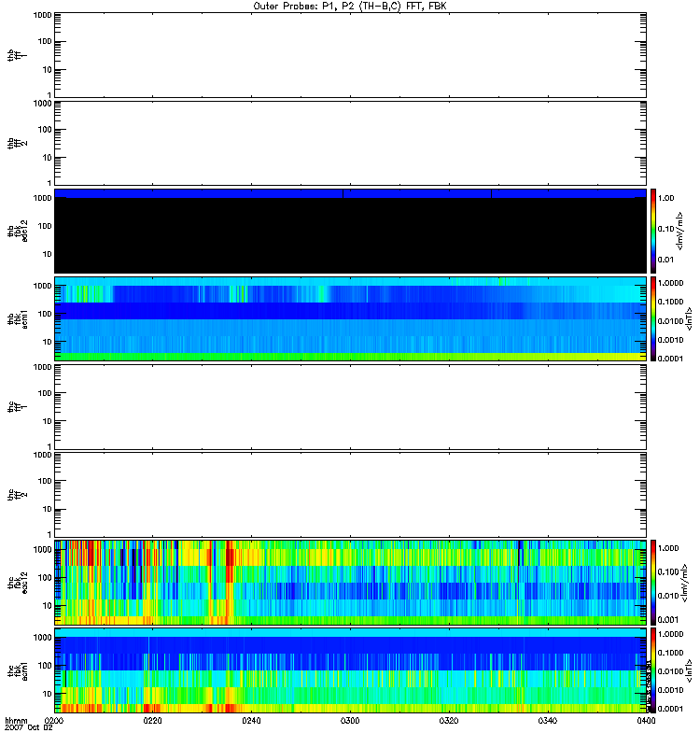The height and width of the screenshot is (747, 700).
Task: Click the 0.001 value on thc edc12 color bar
Action: (668, 620)
